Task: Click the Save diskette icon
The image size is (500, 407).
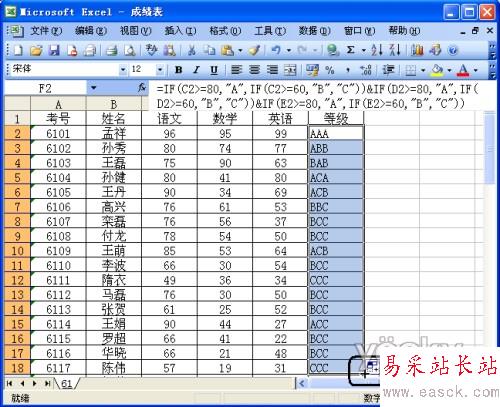Action: point(54,50)
